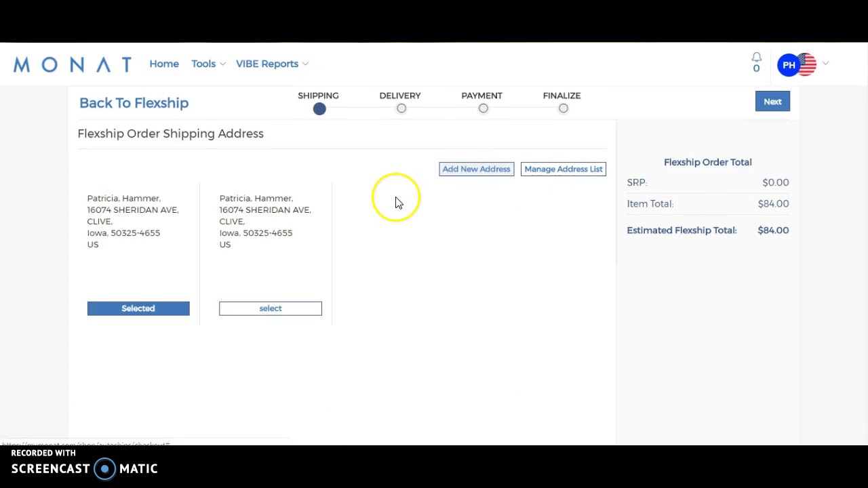
Task: Click the PH profile avatar
Action: [789, 65]
